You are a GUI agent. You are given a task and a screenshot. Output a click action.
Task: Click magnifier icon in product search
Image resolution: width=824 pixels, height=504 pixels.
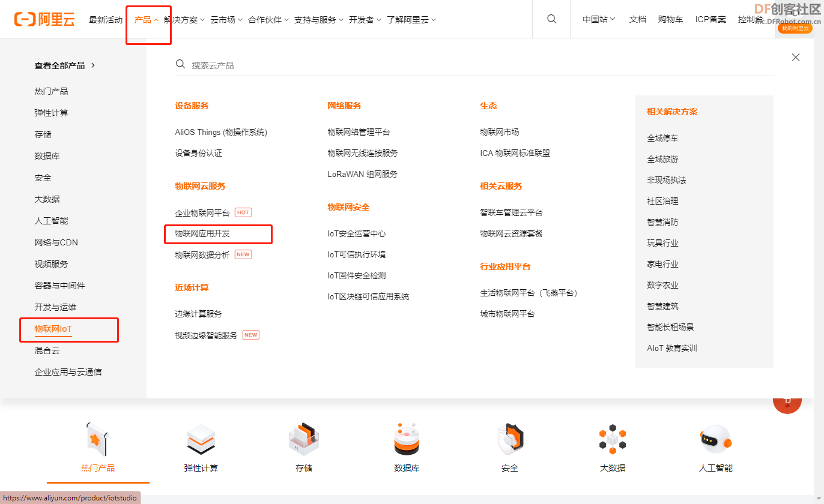(180, 64)
